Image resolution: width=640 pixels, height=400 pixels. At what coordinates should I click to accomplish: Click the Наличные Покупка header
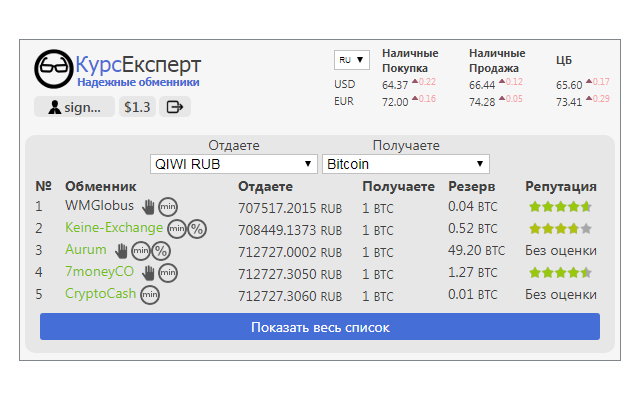[x=410, y=60]
